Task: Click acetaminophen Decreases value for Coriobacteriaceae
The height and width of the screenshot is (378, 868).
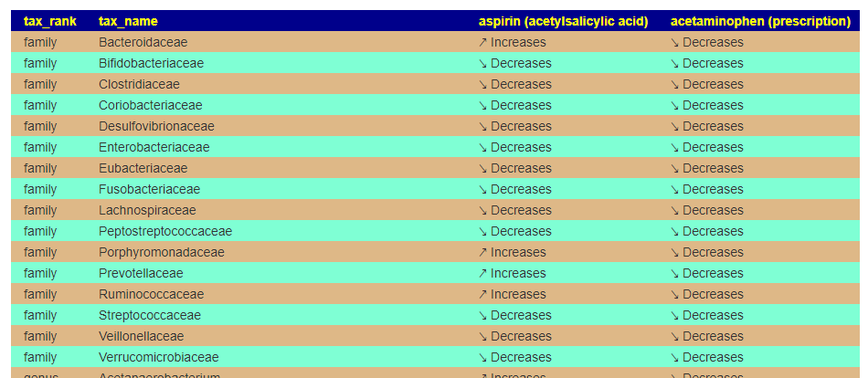Action: [707, 105]
